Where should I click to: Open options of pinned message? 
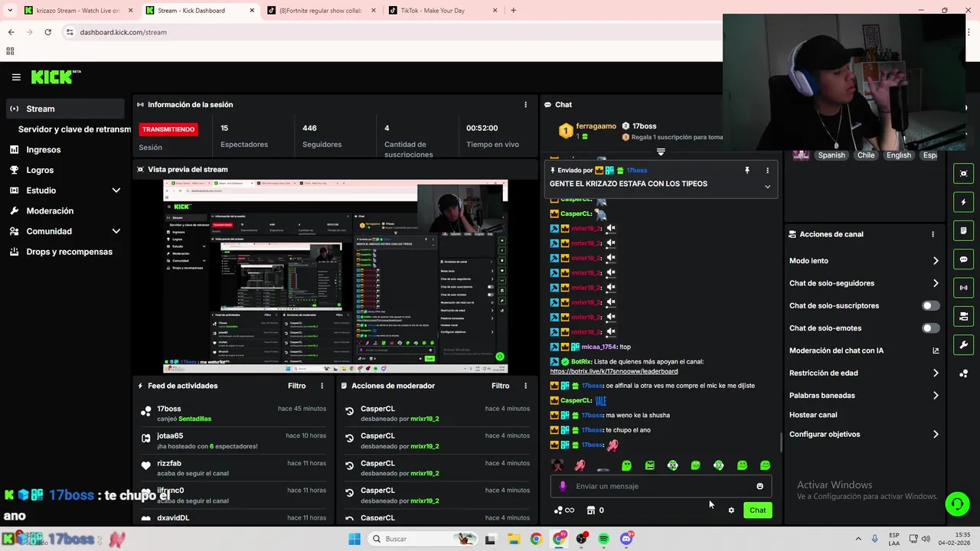(767, 171)
